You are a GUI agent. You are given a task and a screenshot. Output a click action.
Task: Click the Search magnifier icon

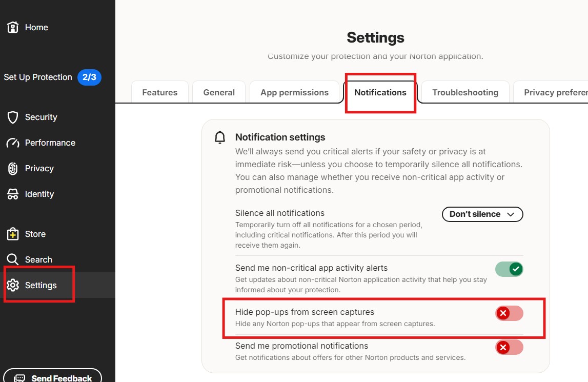click(x=13, y=259)
